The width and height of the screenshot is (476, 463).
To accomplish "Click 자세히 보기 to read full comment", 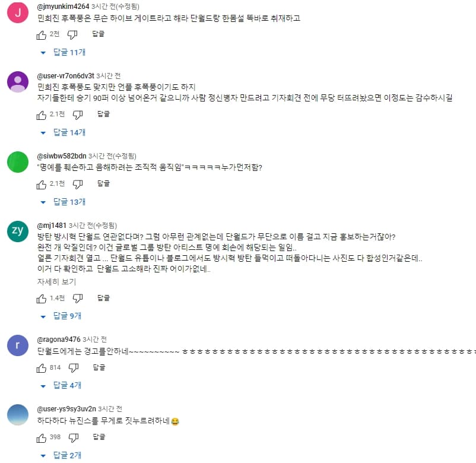I will pos(56,282).
